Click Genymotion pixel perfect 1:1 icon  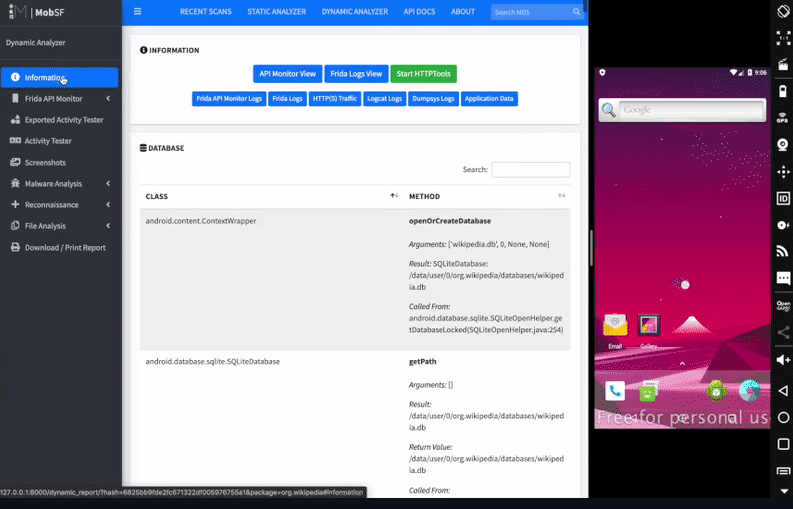coord(783,38)
